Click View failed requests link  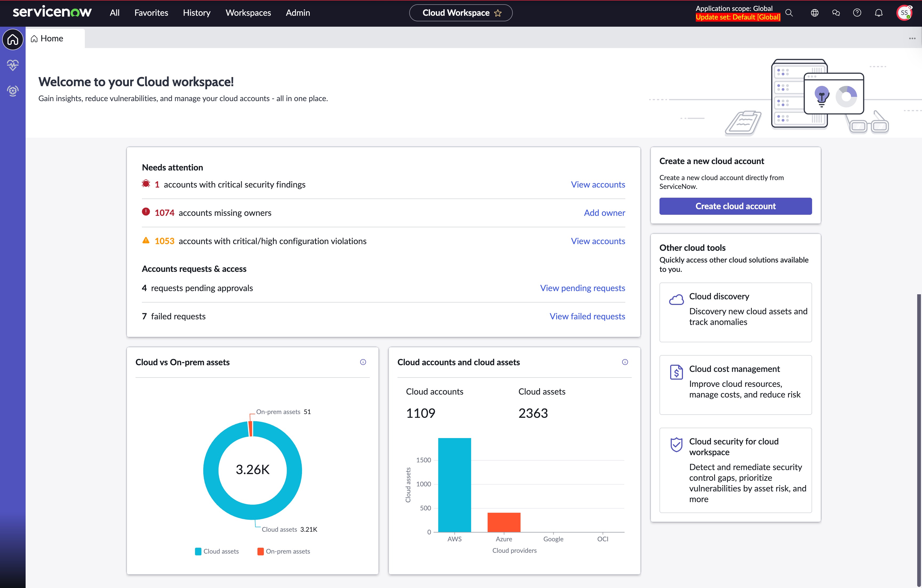coord(587,316)
